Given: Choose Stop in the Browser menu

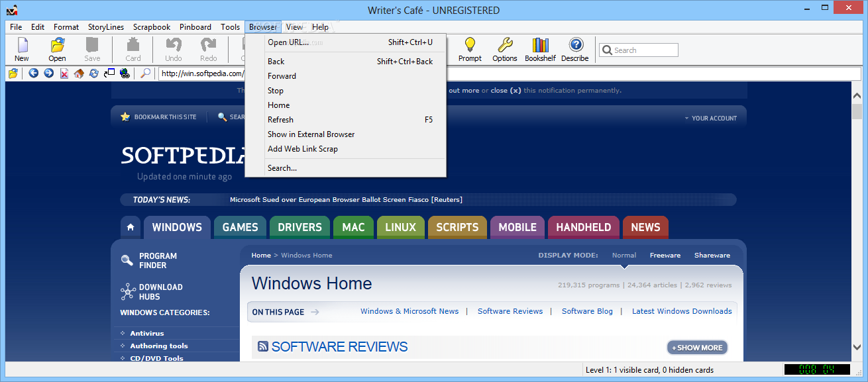Looking at the screenshot, I should click(345, 91).
